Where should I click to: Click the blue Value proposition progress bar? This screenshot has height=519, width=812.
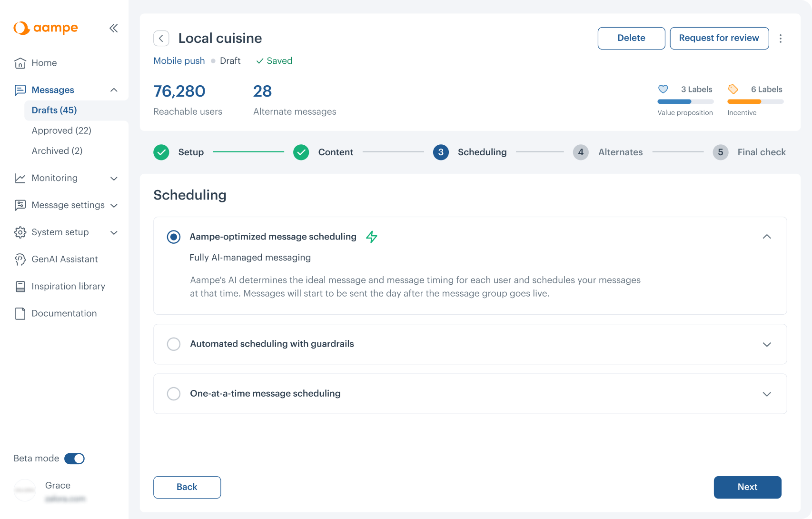click(x=685, y=101)
